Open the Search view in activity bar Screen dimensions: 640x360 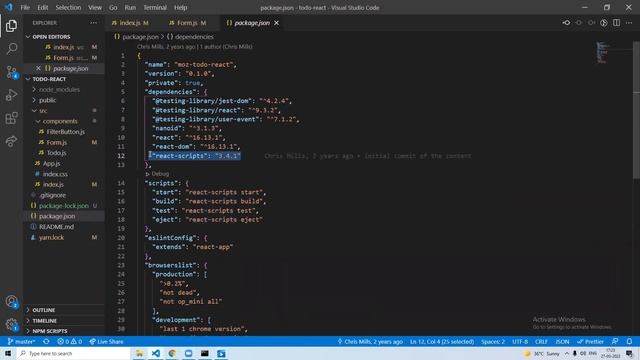11,49
